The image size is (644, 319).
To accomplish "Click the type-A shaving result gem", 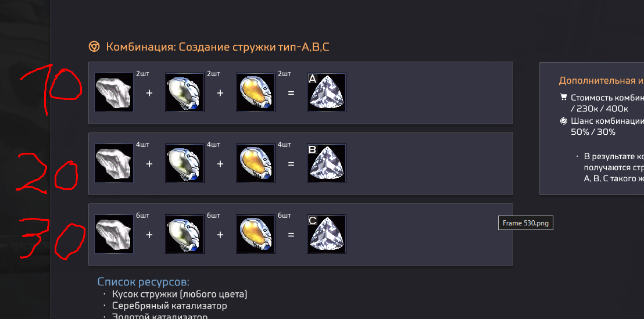I will [x=327, y=92].
